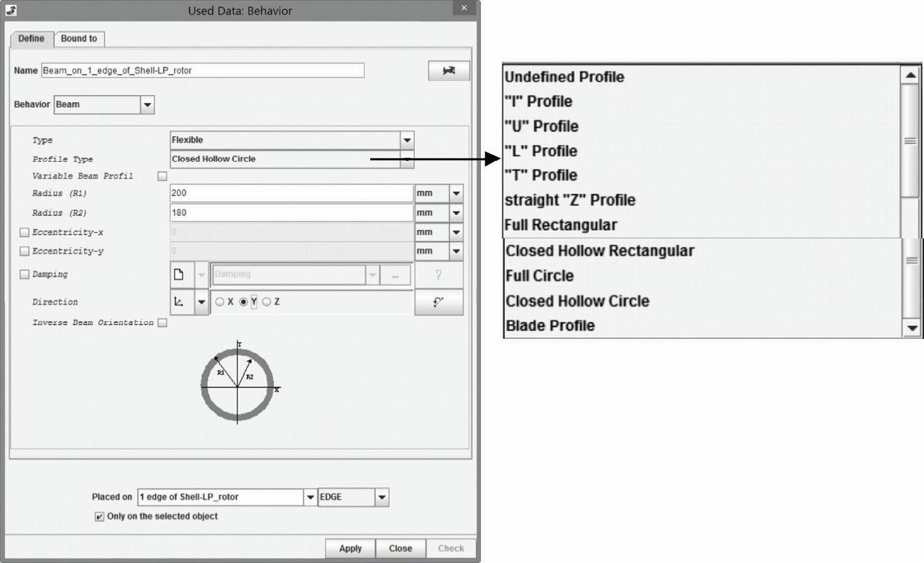924x563 pixels.
Task: Toggle the Eccentricity-x checkbox
Action: (25, 233)
